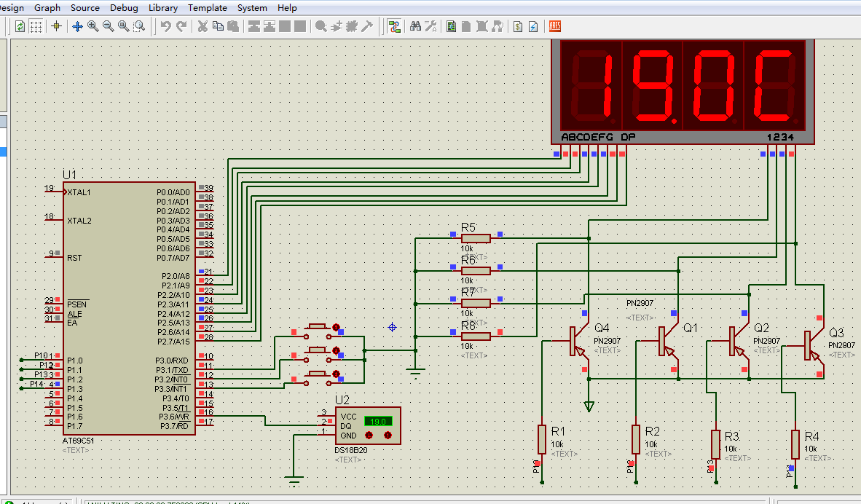Open Search and Tag binoculars tool
This screenshot has height=504, width=861.
pyautogui.click(x=415, y=26)
